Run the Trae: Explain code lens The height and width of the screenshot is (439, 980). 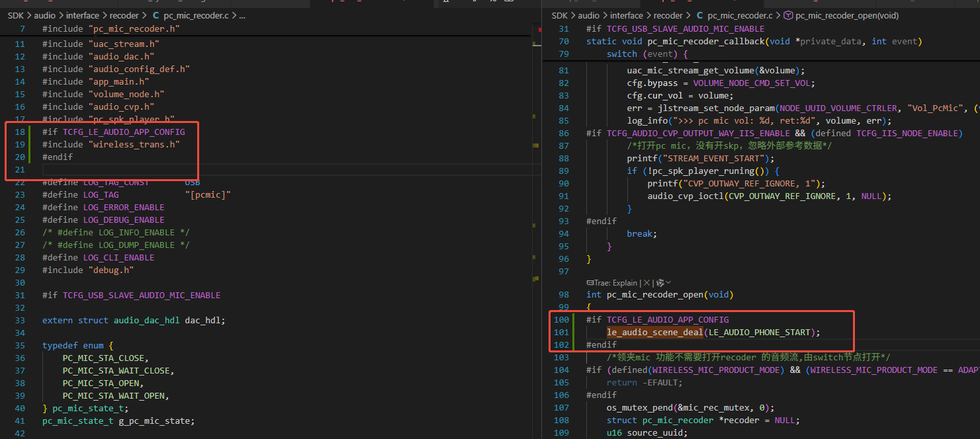pos(612,282)
